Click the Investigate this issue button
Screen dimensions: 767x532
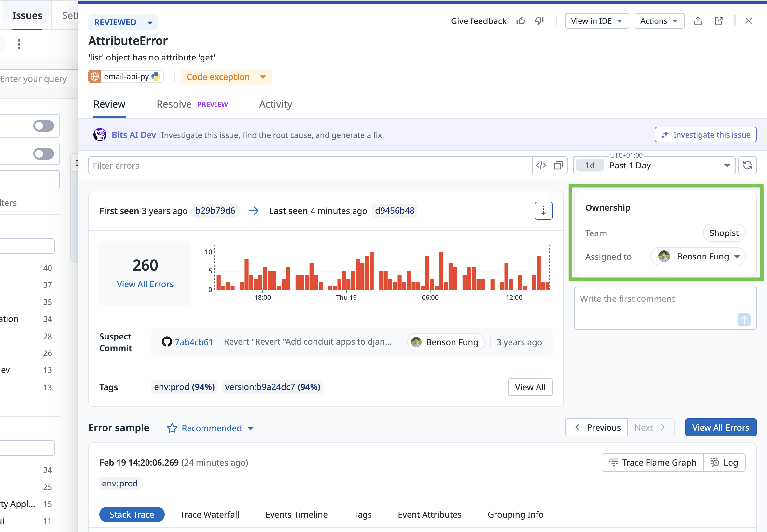click(x=705, y=135)
